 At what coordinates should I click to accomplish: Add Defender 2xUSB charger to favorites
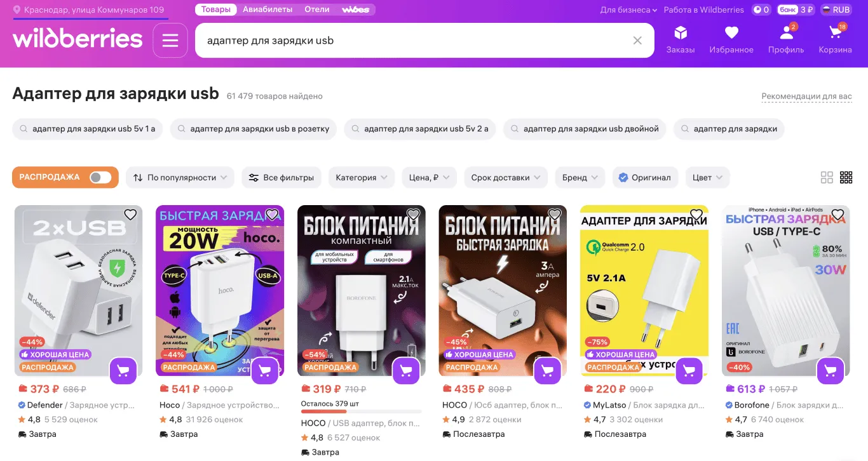[x=130, y=215]
